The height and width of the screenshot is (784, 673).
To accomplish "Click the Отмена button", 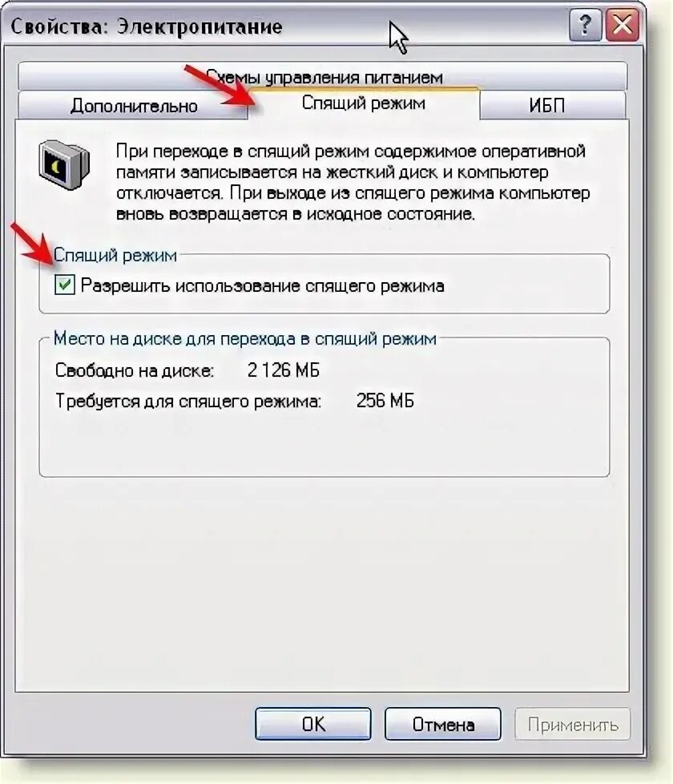I will 443,724.
